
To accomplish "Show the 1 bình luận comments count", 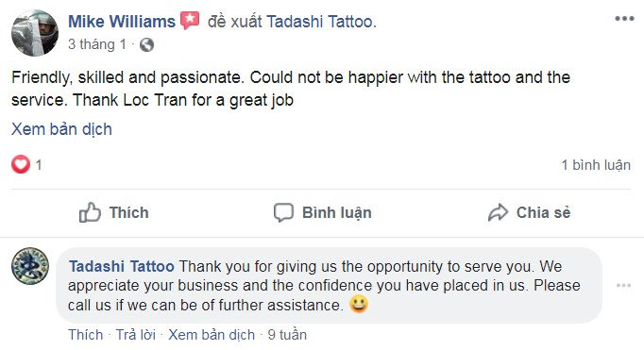I will [596, 165].
